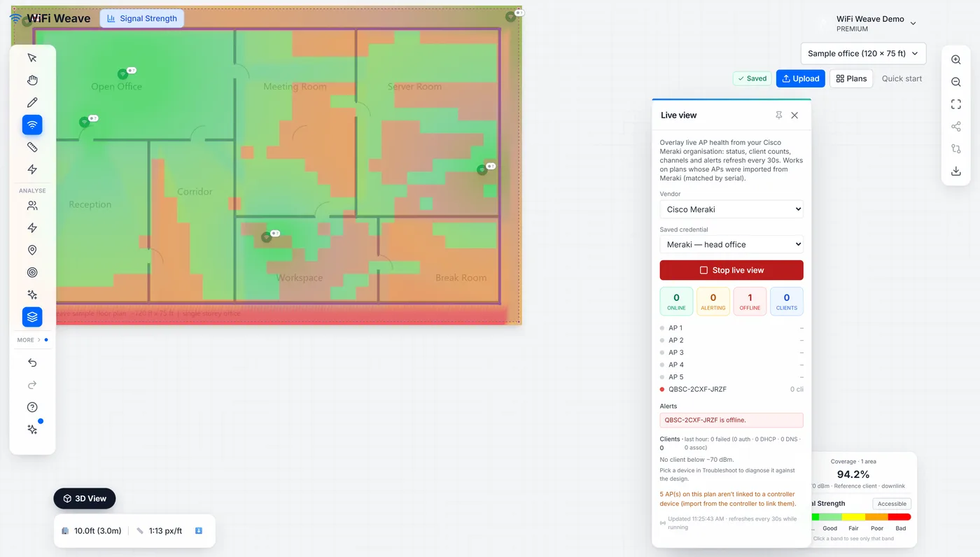
Task: Click the CLIENTS count card
Action: [x=787, y=301]
